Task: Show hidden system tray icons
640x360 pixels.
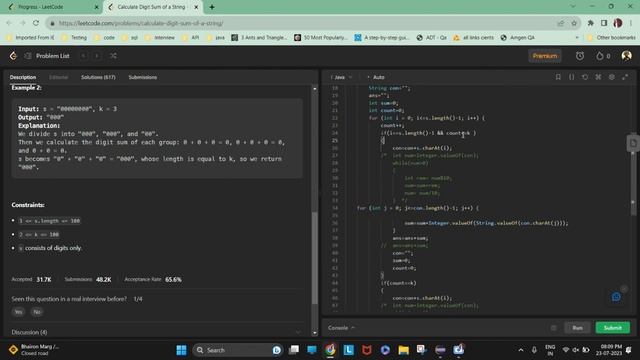Action: [521, 350]
